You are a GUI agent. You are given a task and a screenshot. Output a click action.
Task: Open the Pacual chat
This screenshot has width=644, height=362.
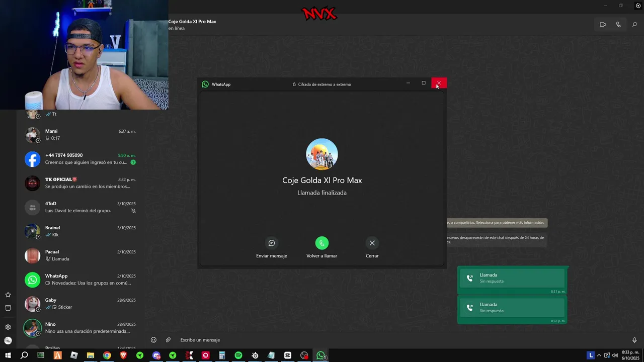point(80,255)
